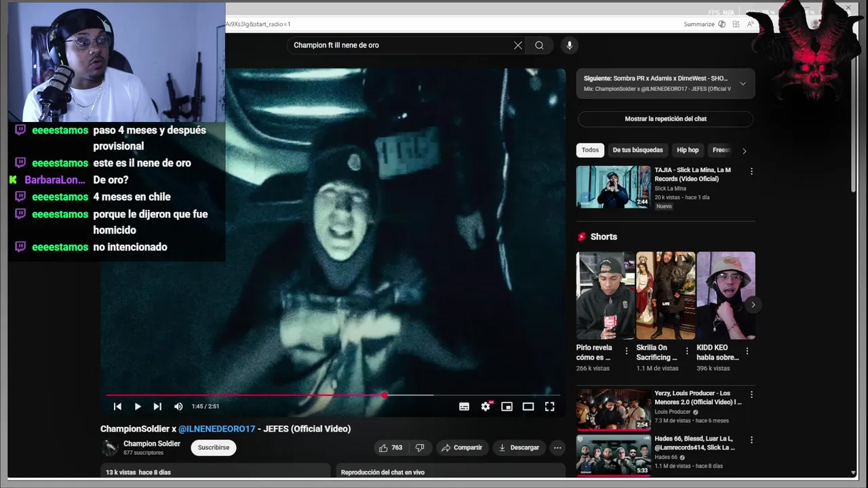Open the Champion Soldier channel name

tap(152, 444)
